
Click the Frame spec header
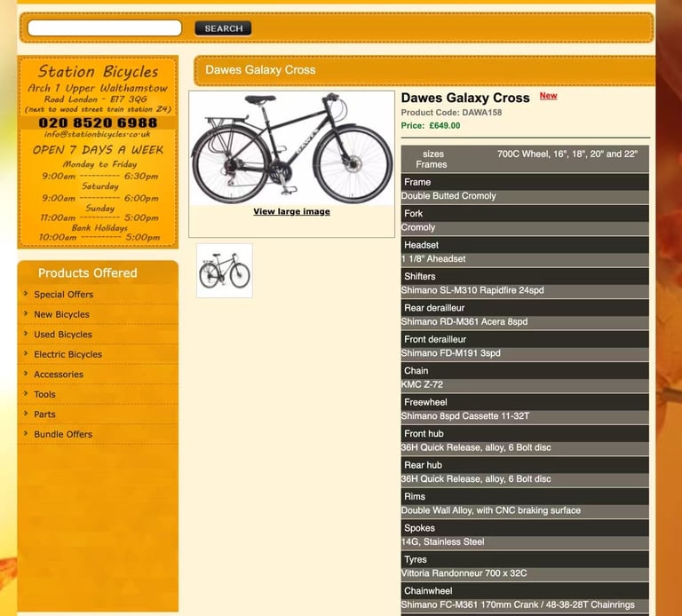(525, 182)
